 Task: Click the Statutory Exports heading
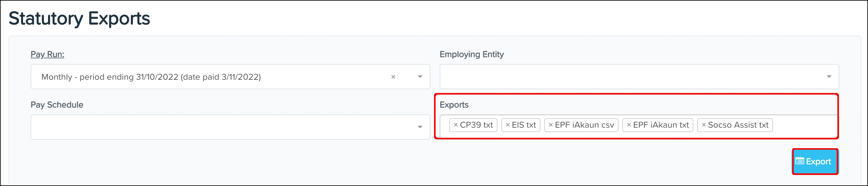tap(79, 19)
